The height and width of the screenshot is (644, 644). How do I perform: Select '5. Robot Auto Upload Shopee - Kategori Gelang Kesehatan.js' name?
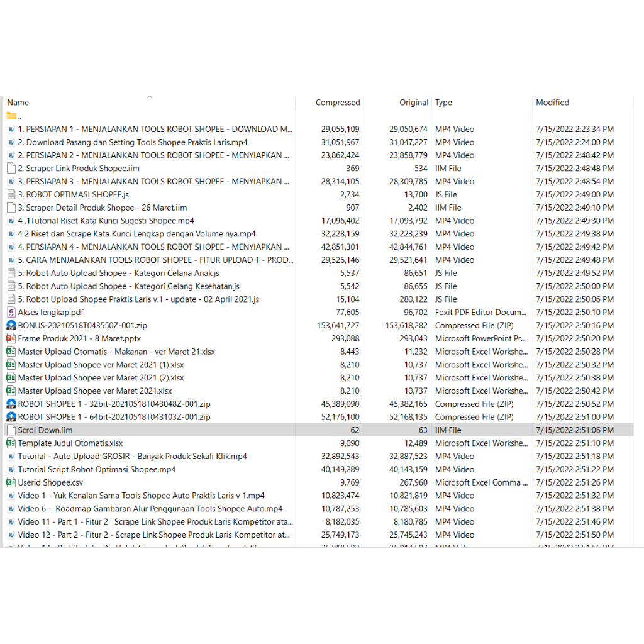tap(128, 286)
